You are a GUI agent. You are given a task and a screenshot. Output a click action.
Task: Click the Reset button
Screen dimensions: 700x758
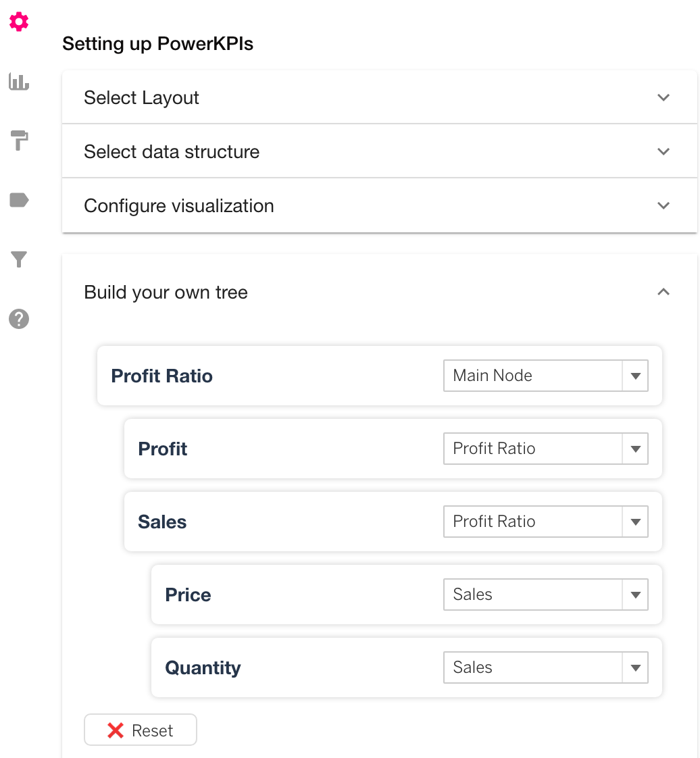(x=141, y=730)
